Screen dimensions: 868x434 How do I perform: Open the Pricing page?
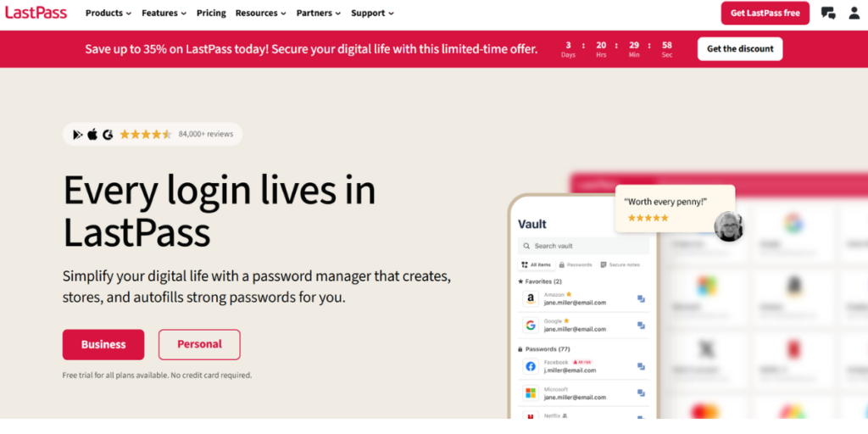[211, 14]
